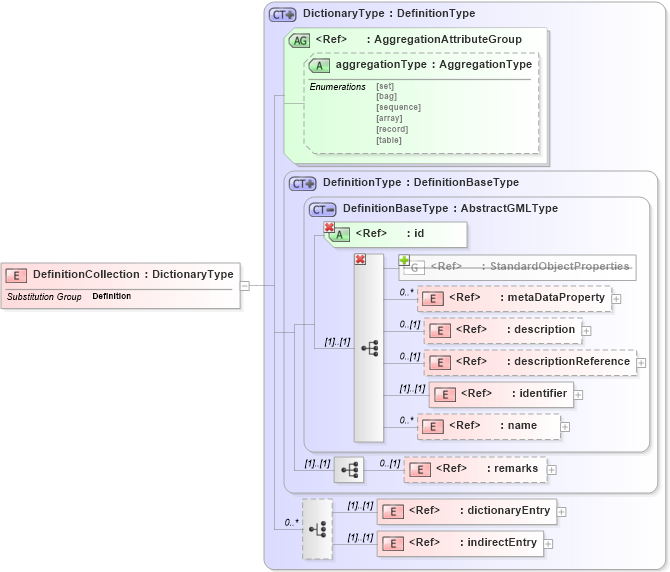Click the remarks reference label text
This screenshot has width=670, height=572.
tap(516, 469)
